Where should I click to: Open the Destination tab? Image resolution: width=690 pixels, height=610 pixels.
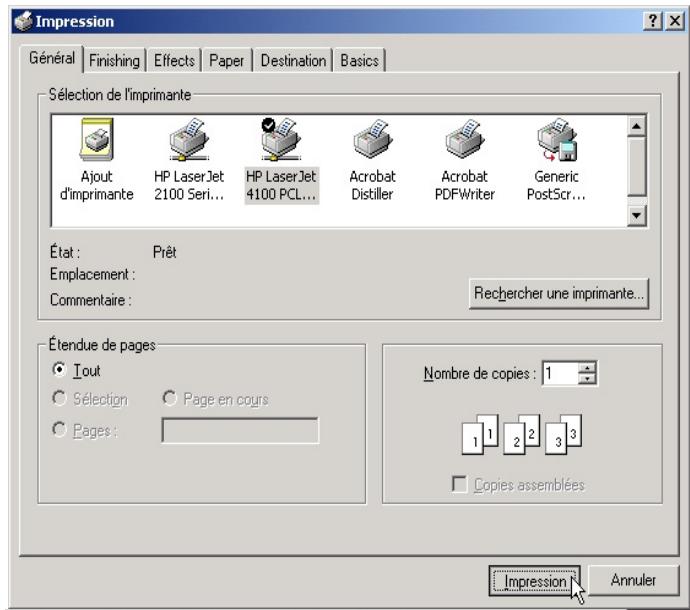pos(293,60)
